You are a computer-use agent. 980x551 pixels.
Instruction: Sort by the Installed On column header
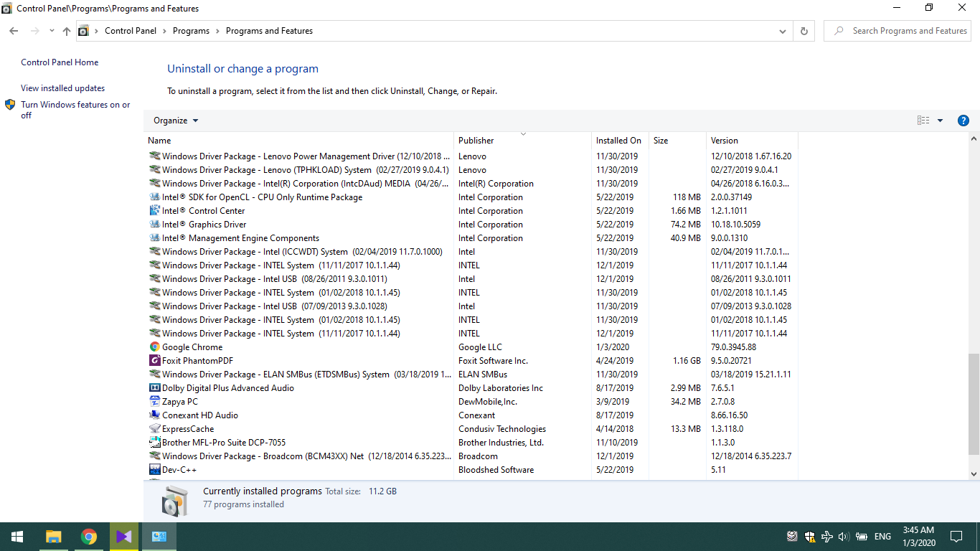pyautogui.click(x=621, y=141)
